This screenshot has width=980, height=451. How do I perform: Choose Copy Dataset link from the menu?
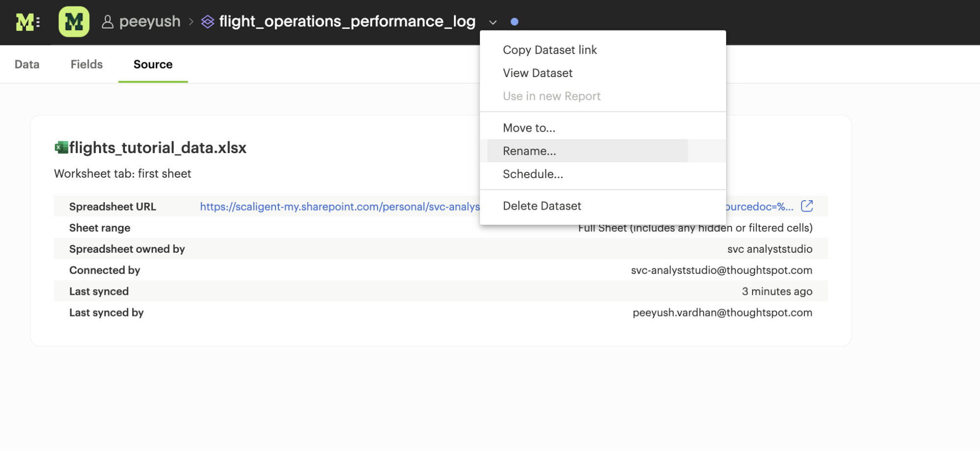coord(550,50)
